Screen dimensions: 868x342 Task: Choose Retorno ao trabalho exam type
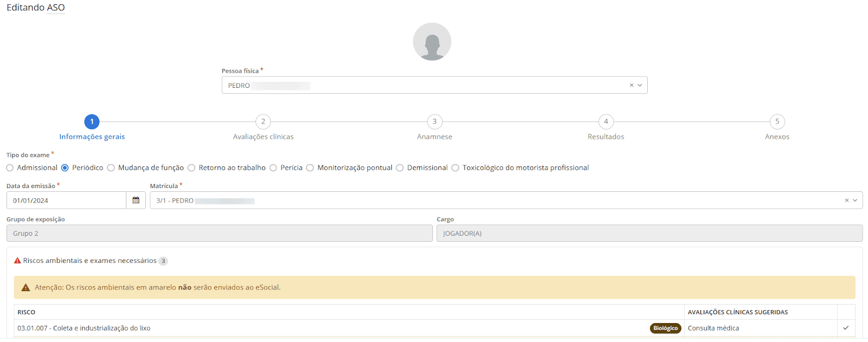coord(192,168)
